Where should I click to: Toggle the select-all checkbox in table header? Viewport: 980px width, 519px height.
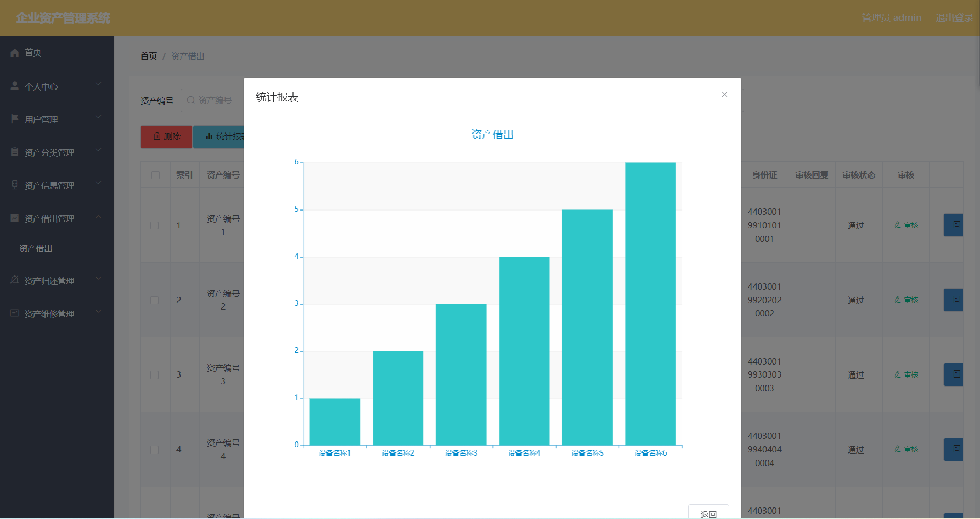click(155, 175)
